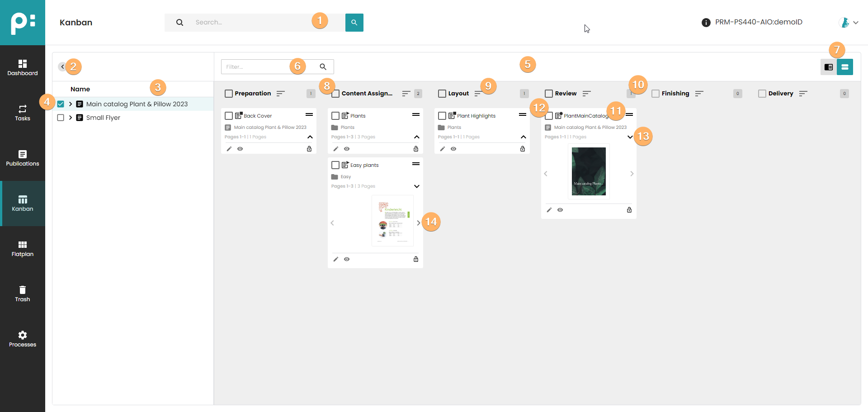Select all cards in the Layout column
The image size is (868, 412).
click(442, 94)
